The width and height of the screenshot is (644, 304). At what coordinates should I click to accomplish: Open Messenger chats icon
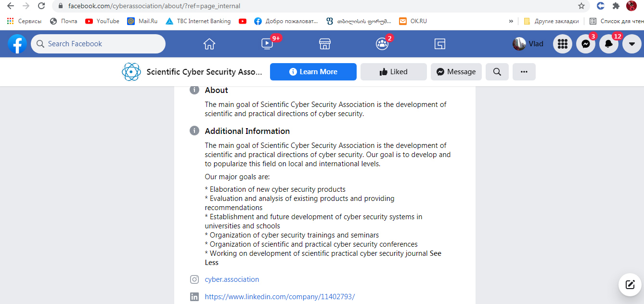586,44
